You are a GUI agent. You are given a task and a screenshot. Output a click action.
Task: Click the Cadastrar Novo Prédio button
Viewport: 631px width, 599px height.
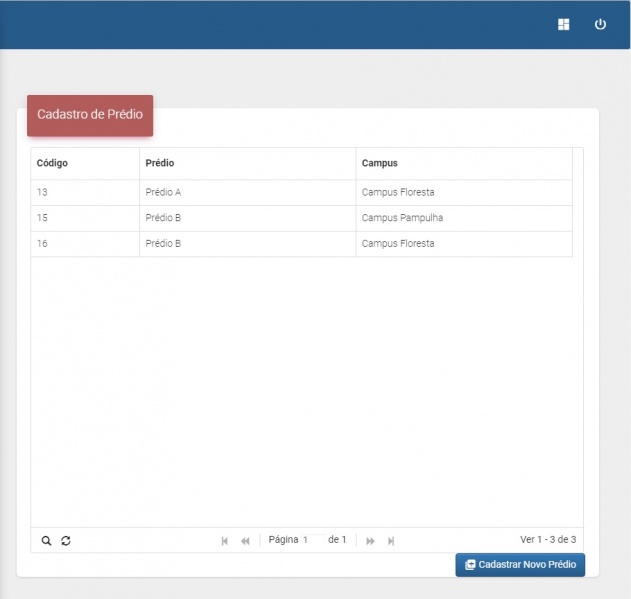pos(520,565)
